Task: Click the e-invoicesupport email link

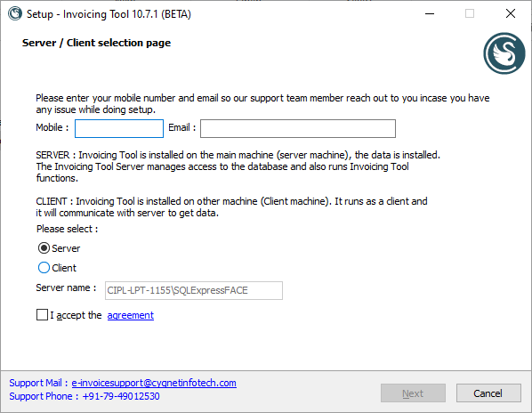Action: tap(154, 383)
